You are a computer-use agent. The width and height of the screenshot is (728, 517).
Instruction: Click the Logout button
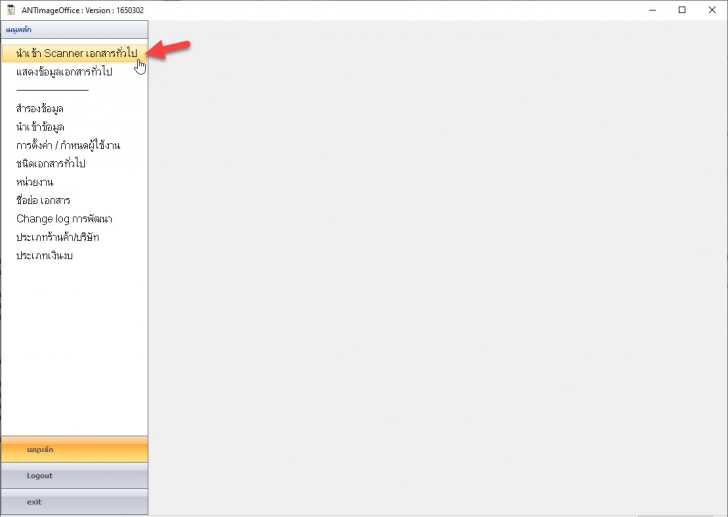point(74,476)
